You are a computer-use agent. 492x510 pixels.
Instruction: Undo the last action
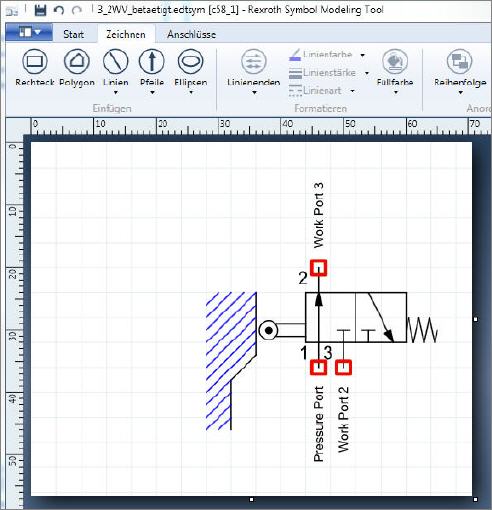[59, 10]
